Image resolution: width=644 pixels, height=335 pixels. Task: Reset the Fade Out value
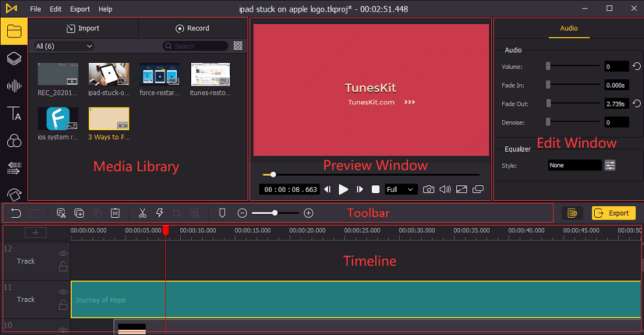637,104
